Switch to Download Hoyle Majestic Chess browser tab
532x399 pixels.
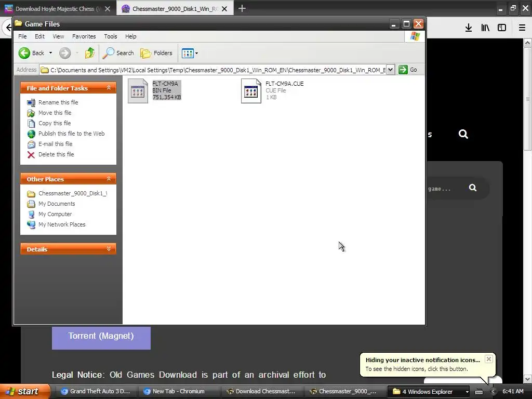pyautogui.click(x=58, y=9)
